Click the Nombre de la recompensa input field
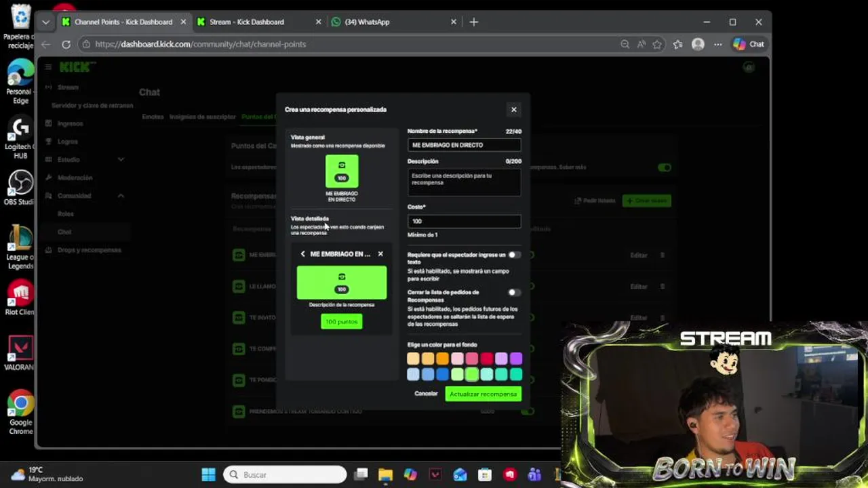The image size is (868, 488). (x=464, y=145)
